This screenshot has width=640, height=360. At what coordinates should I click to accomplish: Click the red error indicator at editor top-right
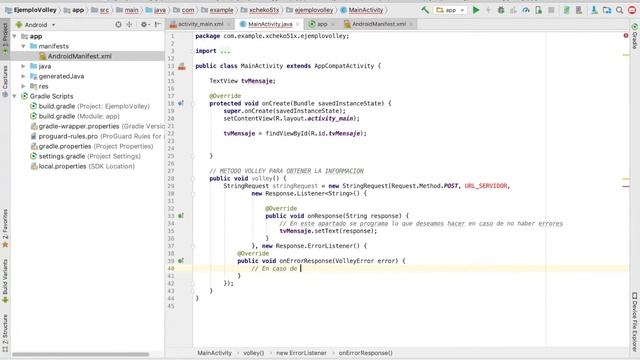point(626,36)
